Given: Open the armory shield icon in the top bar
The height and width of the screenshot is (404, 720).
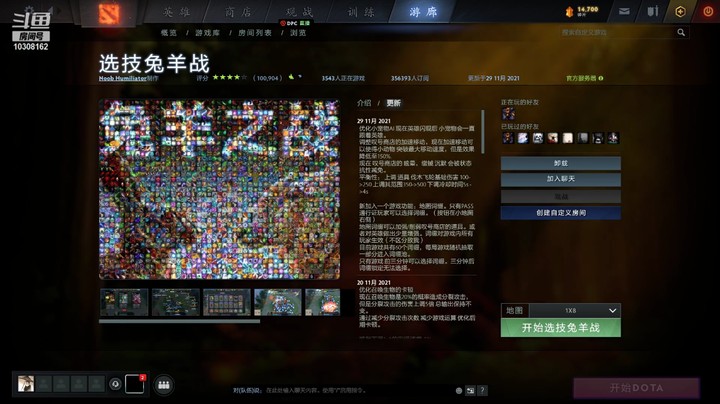Looking at the screenshot, I should [x=652, y=11].
